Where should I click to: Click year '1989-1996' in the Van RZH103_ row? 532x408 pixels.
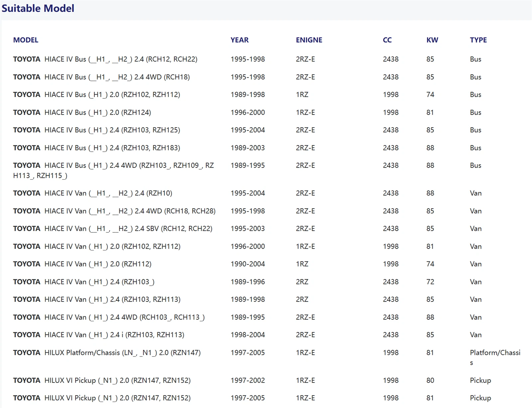[248, 282]
